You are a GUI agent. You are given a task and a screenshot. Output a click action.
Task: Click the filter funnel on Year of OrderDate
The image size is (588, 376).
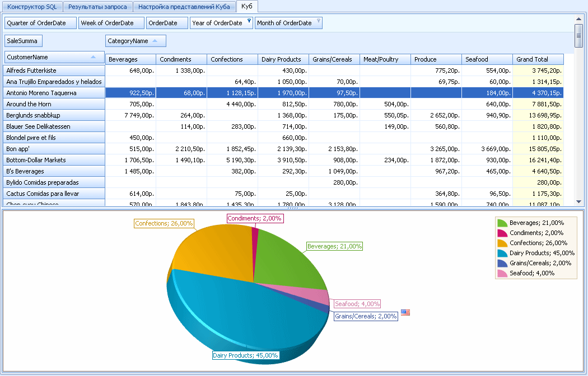(x=249, y=22)
